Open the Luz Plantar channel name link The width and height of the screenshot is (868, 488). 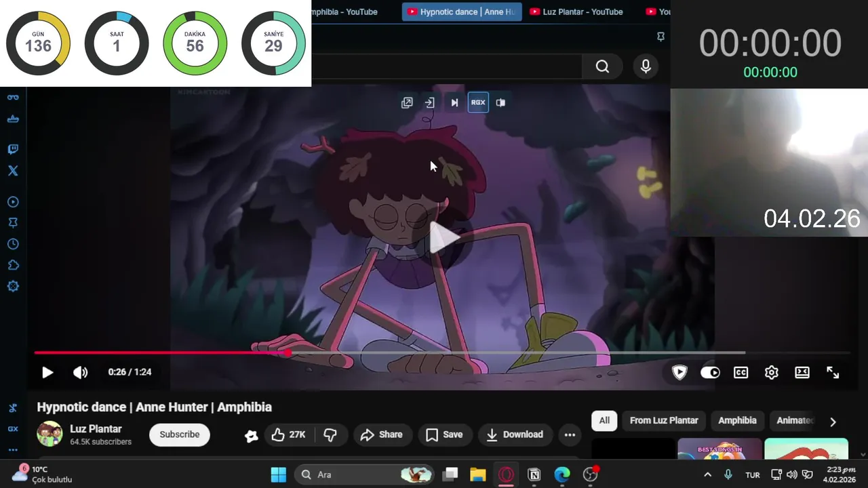(96, 429)
